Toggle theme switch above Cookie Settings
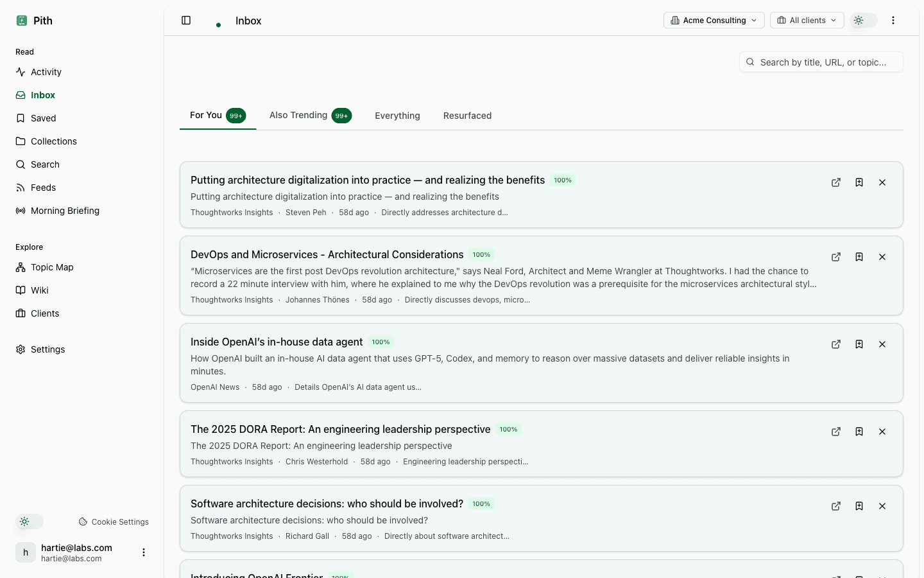The image size is (924, 578). coord(30,521)
